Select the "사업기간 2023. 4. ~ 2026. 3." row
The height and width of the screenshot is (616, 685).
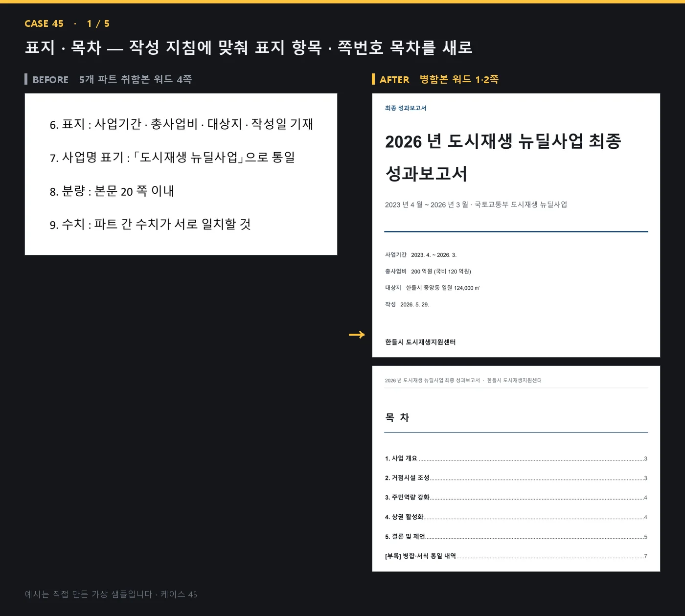point(421,255)
